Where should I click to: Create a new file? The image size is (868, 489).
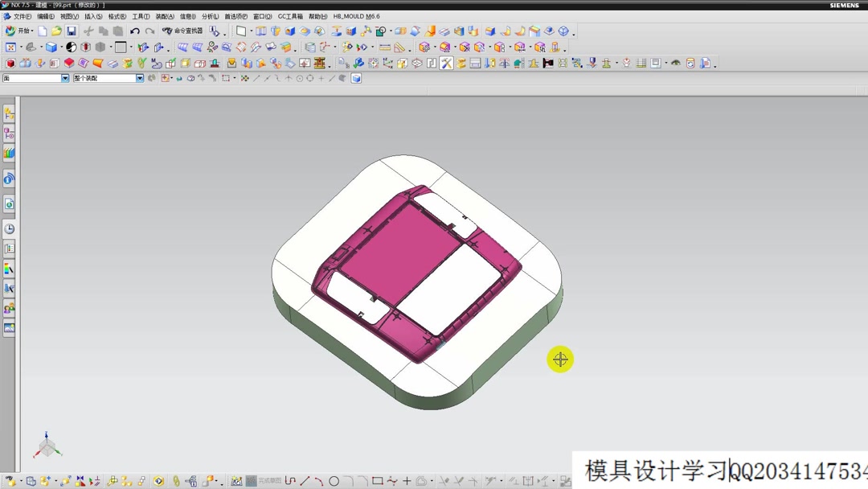coord(43,31)
